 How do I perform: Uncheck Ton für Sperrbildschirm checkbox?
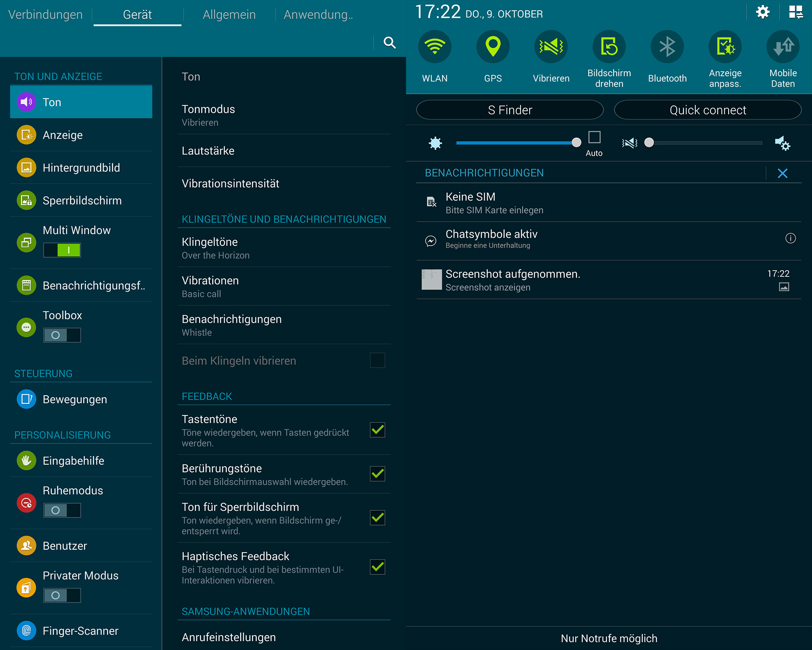click(x=377, y=518)
